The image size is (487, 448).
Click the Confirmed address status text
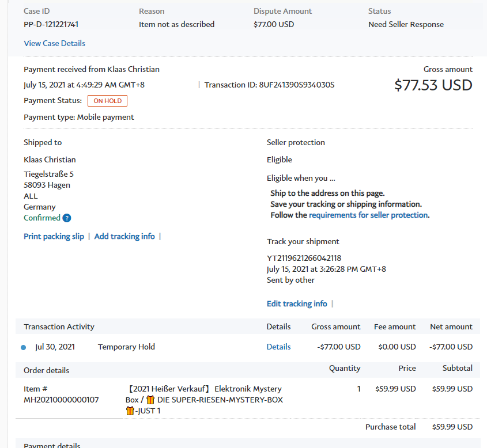(41, 218)
